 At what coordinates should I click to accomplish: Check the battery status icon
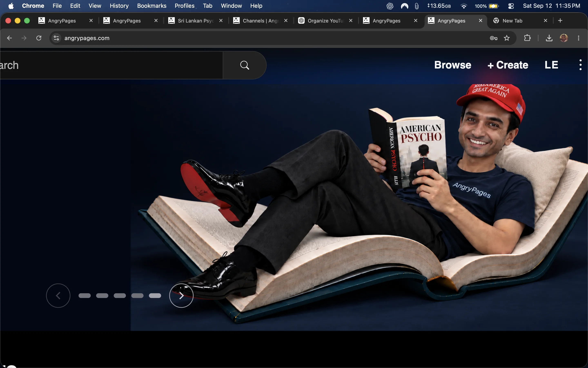coord(494,6)
